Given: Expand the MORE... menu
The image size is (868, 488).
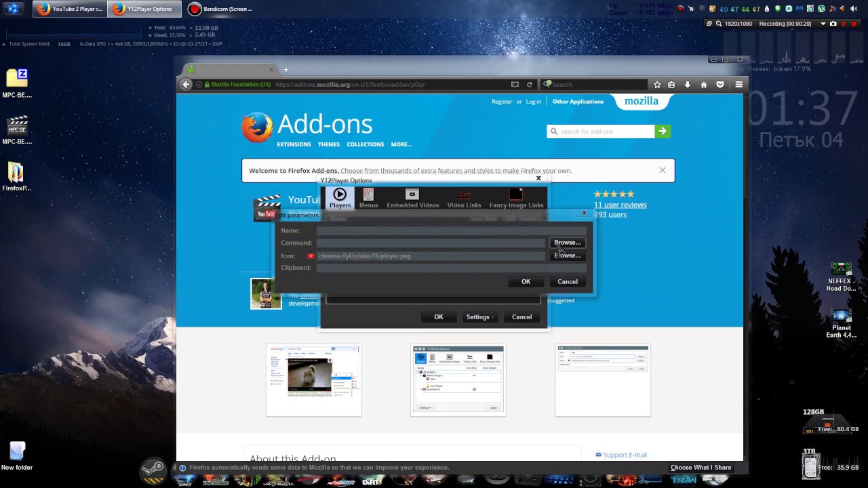Looking at the screenshot, I should coord(401,144).
